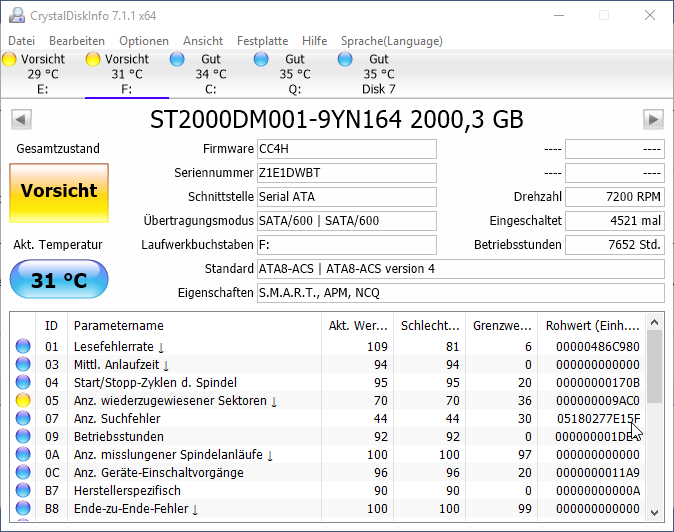This screenshot has width=674, height=532.
Task: Click the Seriennummer field Z1E1DWBT
Action: [347, 173]
